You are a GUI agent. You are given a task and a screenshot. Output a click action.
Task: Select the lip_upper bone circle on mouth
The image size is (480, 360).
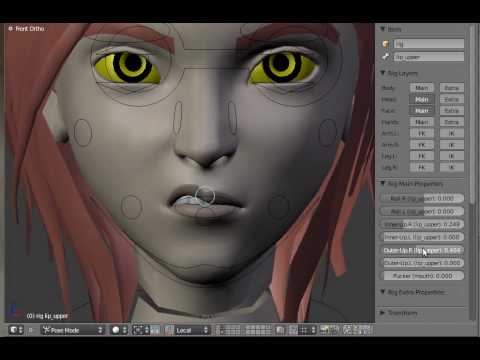click(205, 196)
